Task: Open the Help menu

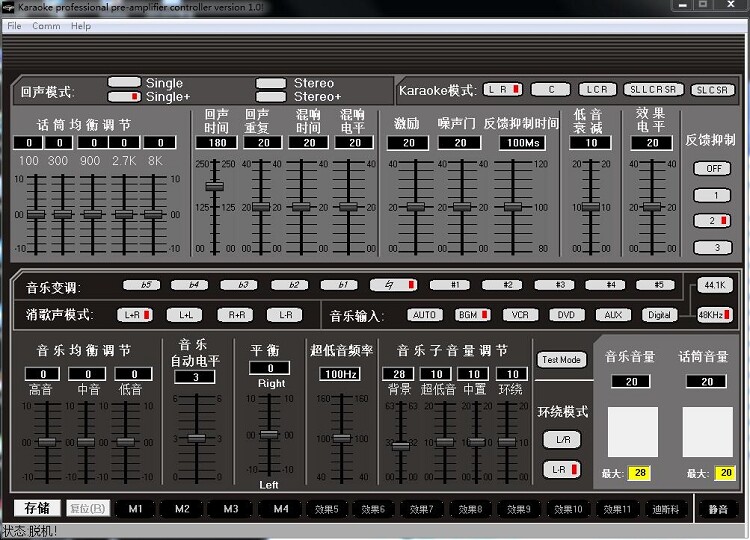Action: pos(81,26)
